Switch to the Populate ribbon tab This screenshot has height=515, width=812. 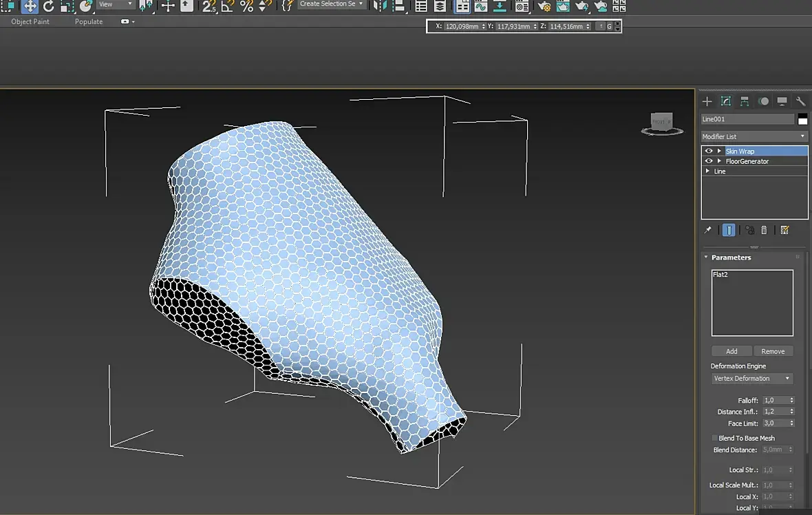tap(89, 21)
